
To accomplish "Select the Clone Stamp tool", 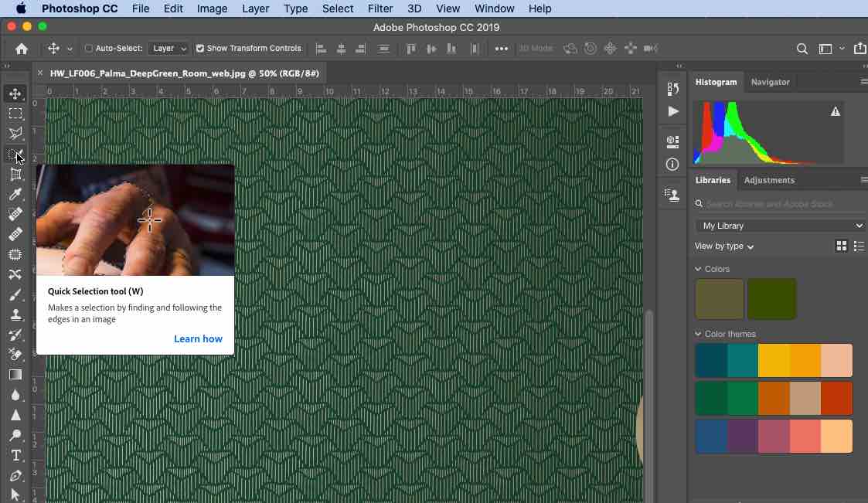I will point(15,314).
